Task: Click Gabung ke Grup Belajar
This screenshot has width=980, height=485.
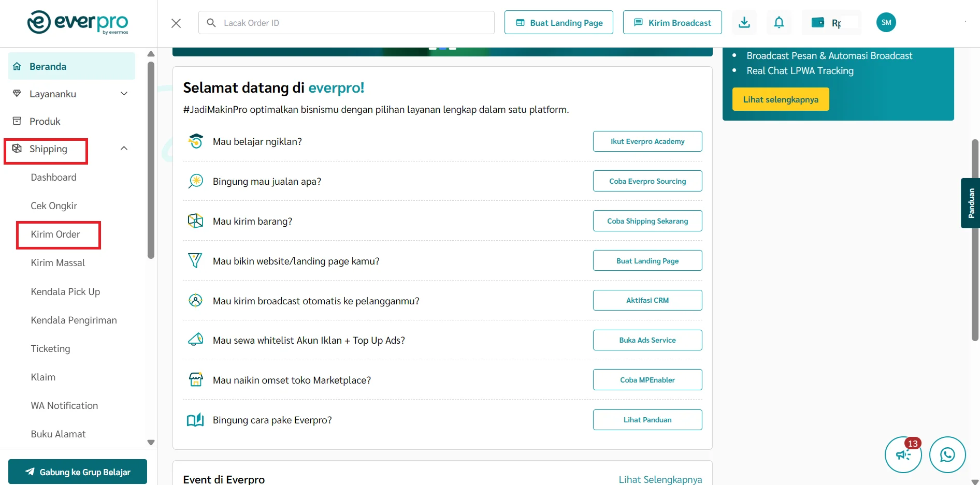Action: [x=77, y=472]
